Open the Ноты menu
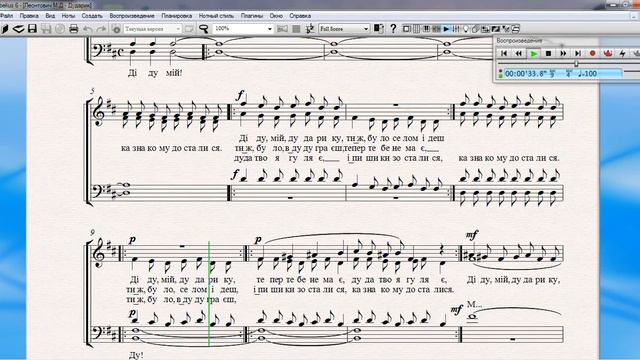This screenshot has height=360, width=640. 68,16
